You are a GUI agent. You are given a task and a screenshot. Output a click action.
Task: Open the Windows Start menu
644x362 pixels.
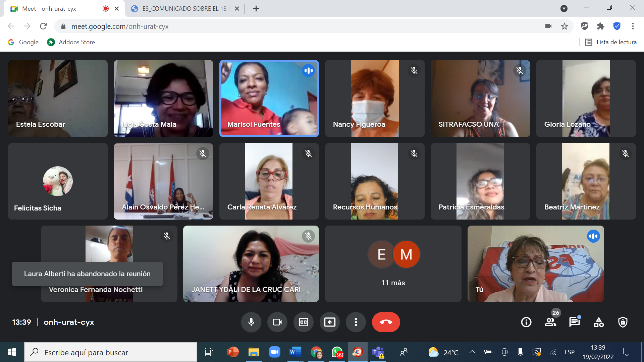[x=12, y=352]
